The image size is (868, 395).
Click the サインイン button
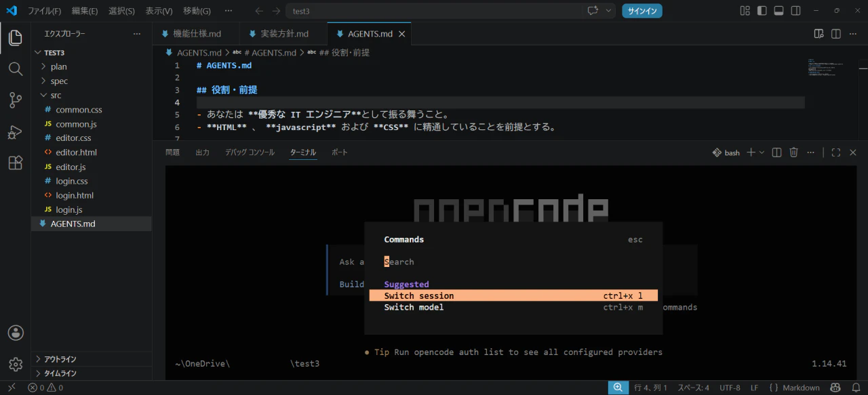pyautogui.click(x=642, y=11)
